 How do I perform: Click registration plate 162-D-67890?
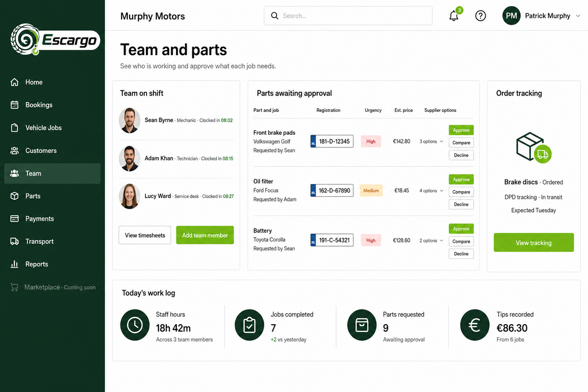click(332, 191)
